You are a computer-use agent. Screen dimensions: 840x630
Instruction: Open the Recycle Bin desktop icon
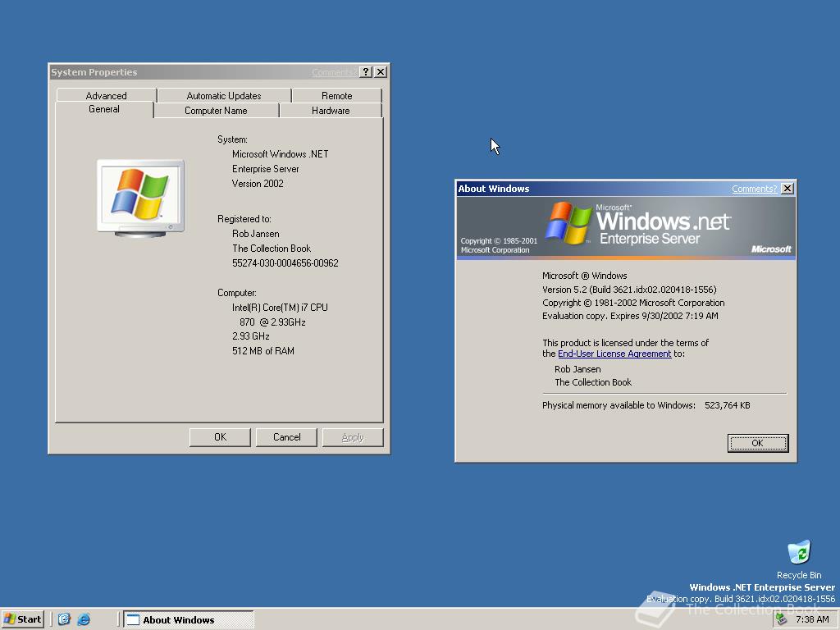(x=799, y=559)
